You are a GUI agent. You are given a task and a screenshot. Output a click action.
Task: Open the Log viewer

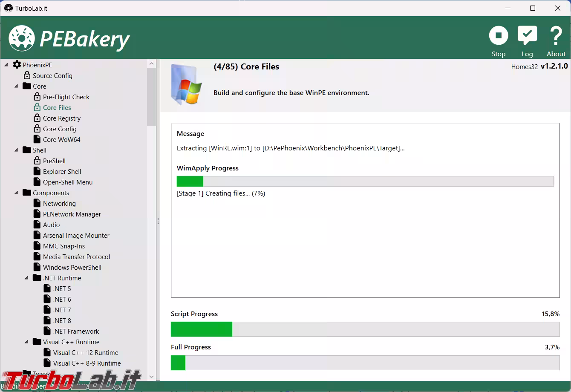[x=527, y=40]
